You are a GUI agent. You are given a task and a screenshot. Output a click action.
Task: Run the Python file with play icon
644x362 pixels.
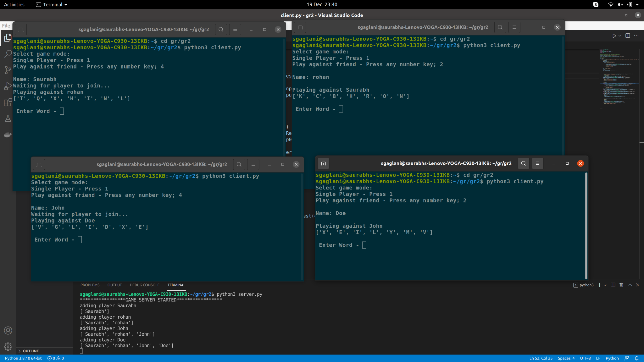click(x=614, y=36)
